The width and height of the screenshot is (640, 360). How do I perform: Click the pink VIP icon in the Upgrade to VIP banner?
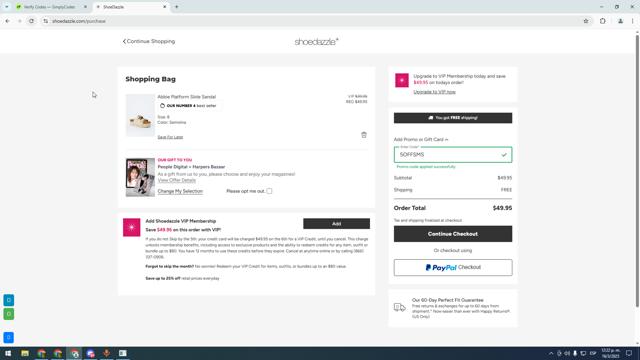pyautogui.click(x=402, y=80)
